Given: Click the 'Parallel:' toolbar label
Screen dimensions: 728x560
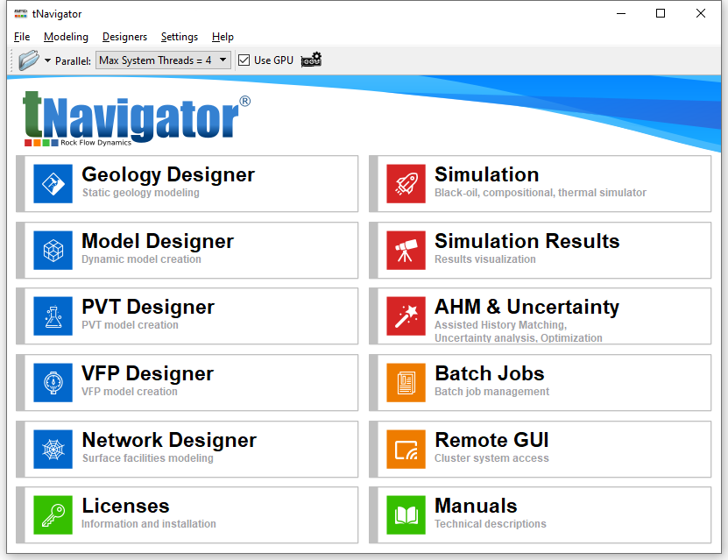Looking at the screenshot, I should coord(73,60).
